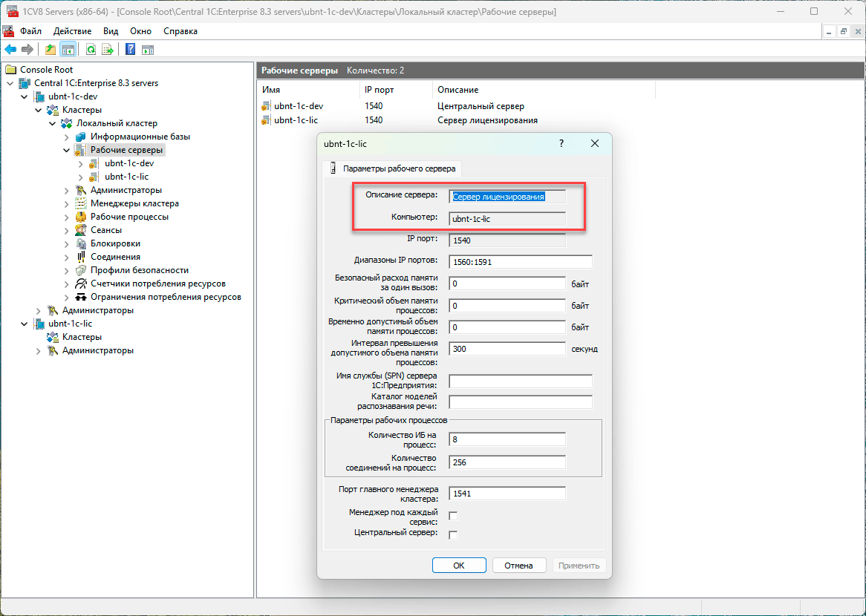866x616 pixels.
Task: Expand the Соединения tree node
Action: click(x=67, y=257)
